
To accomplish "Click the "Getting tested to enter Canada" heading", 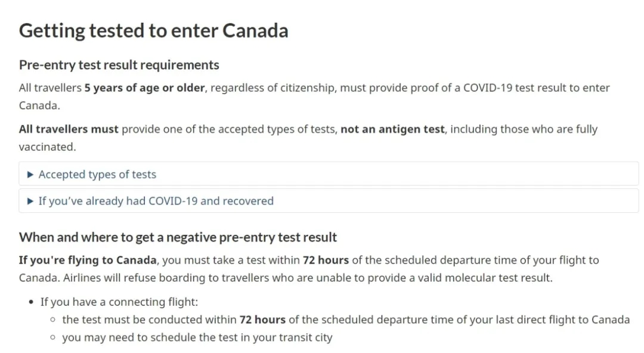I will click(x=153, y=31).
